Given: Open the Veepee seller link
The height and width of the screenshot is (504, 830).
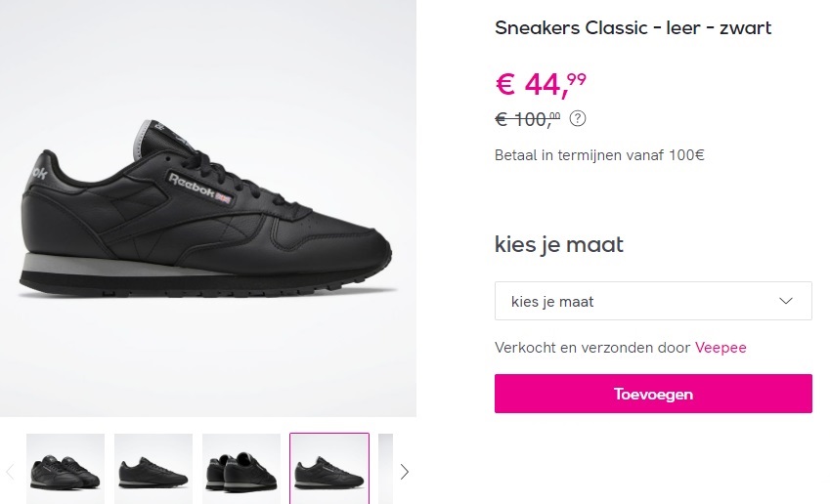Looking at the screenshot, I should (x=721, y=348).
